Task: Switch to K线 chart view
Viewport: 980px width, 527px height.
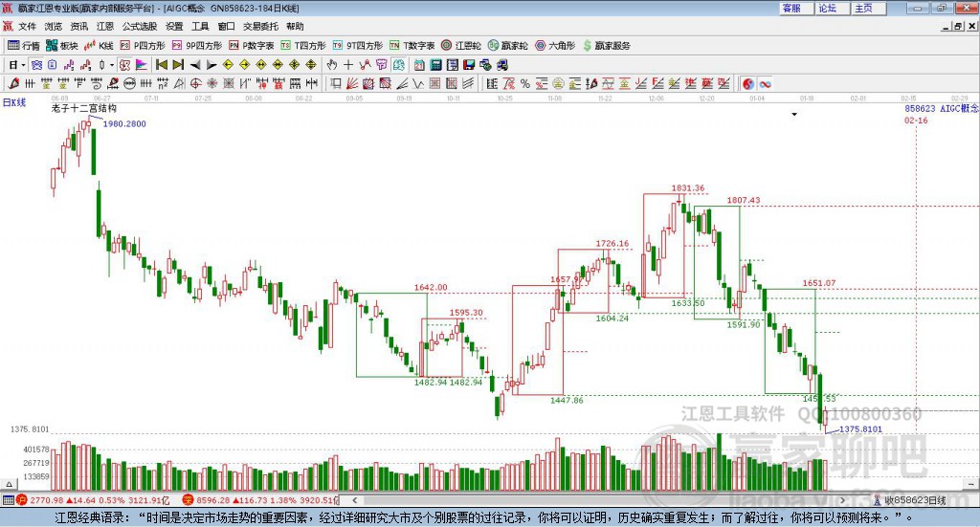Action: 99,46
